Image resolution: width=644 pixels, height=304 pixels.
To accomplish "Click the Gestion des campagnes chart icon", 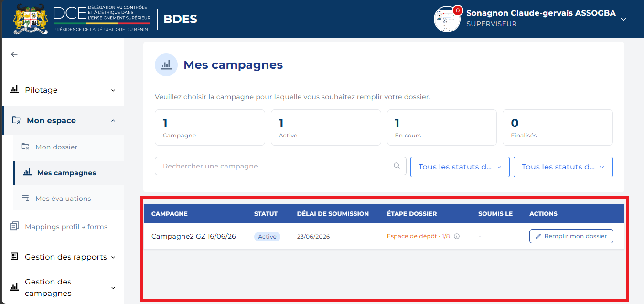I will (x=14, y=287).
